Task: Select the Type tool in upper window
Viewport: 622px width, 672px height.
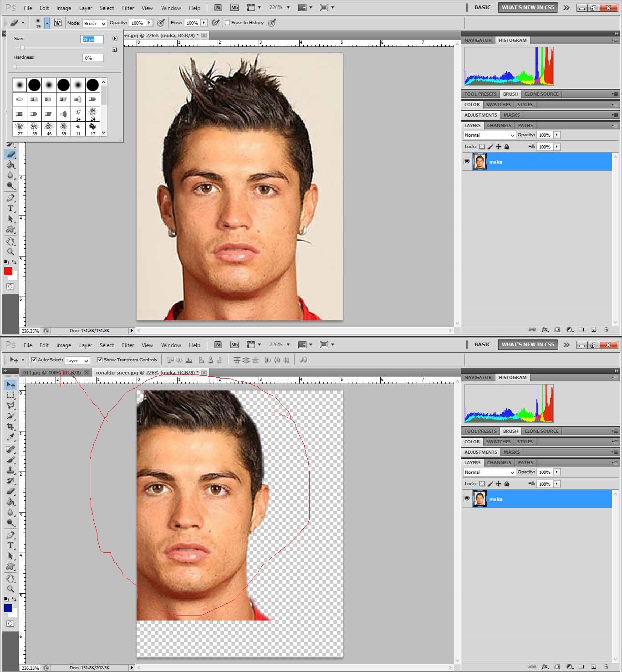Action: pos(10,208)
